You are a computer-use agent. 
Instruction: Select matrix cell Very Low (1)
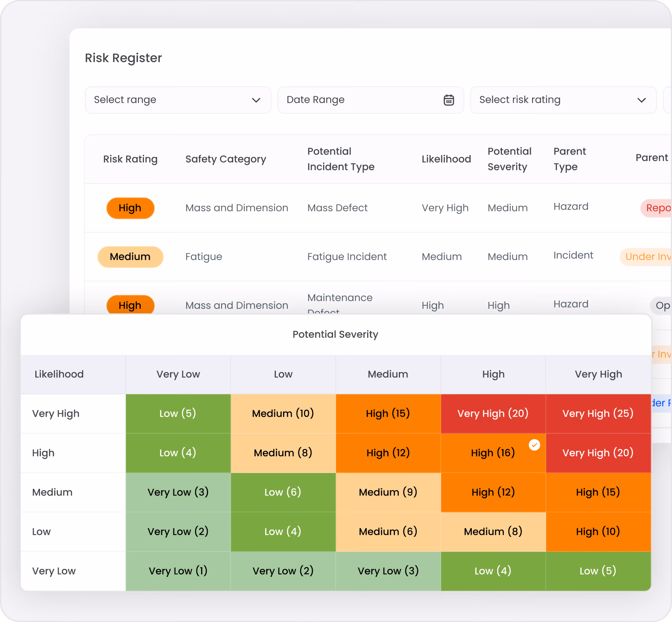coord(178,571)
